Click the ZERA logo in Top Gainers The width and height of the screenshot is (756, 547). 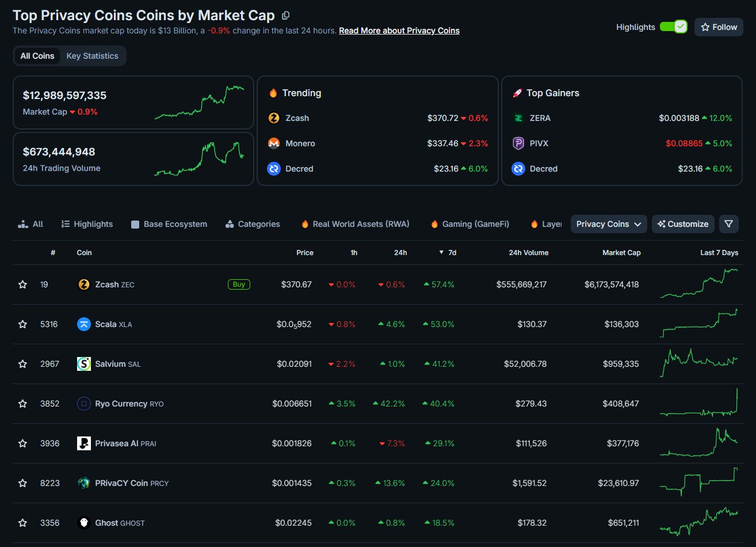coord(518,118)
